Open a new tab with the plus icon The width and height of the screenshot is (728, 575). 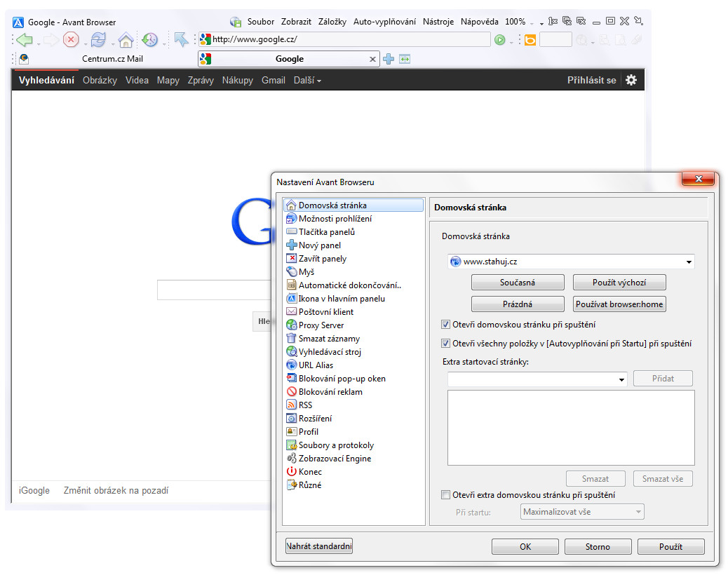389,59
